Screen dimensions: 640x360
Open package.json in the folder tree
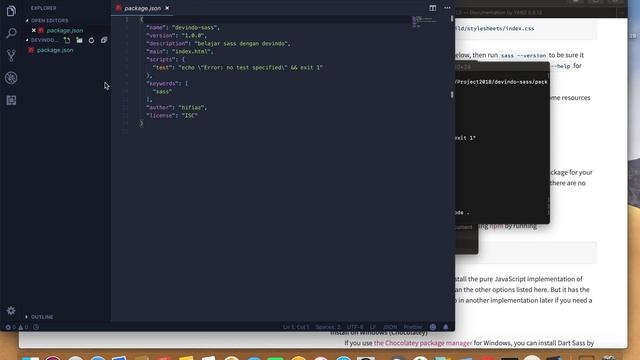(x=55, y=50)
